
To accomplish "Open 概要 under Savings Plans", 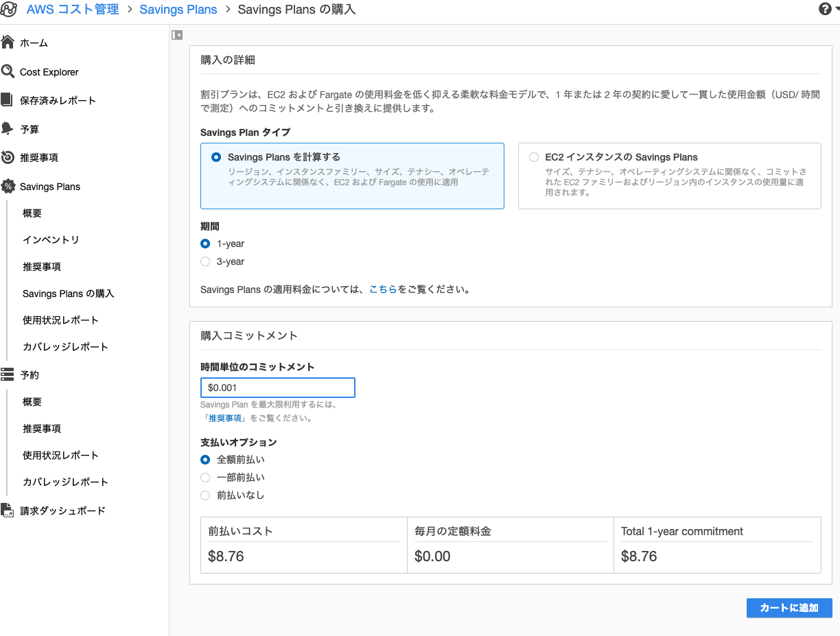I will point(32,213).
